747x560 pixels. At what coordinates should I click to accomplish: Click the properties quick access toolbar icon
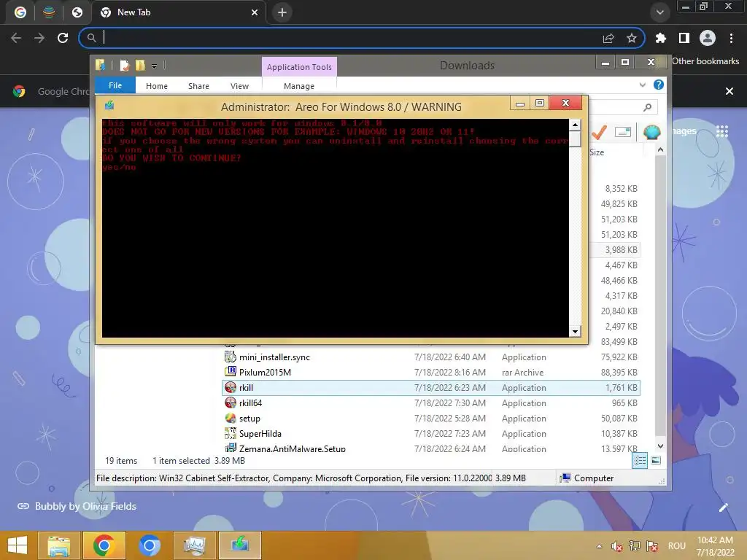click(124, 65)
